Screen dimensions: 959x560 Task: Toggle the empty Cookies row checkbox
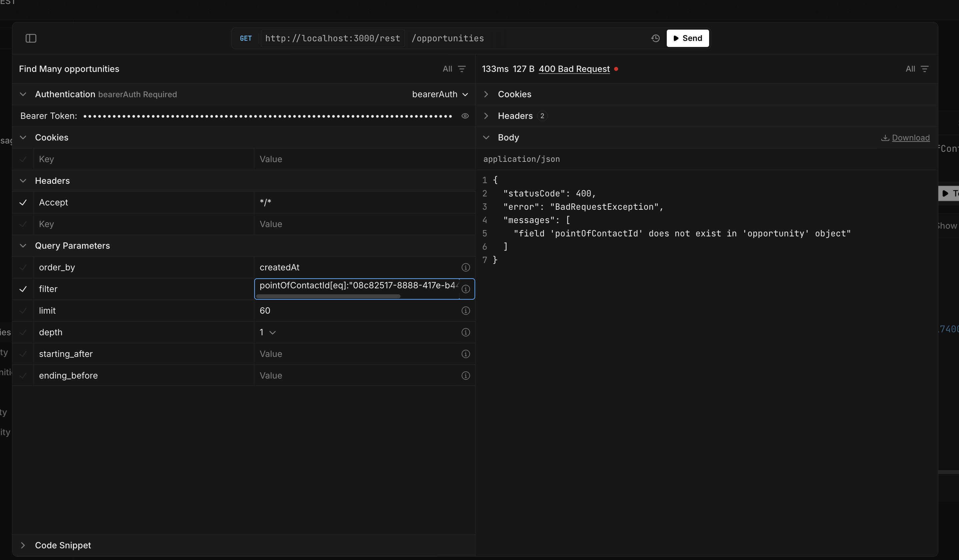pos(23,159)
